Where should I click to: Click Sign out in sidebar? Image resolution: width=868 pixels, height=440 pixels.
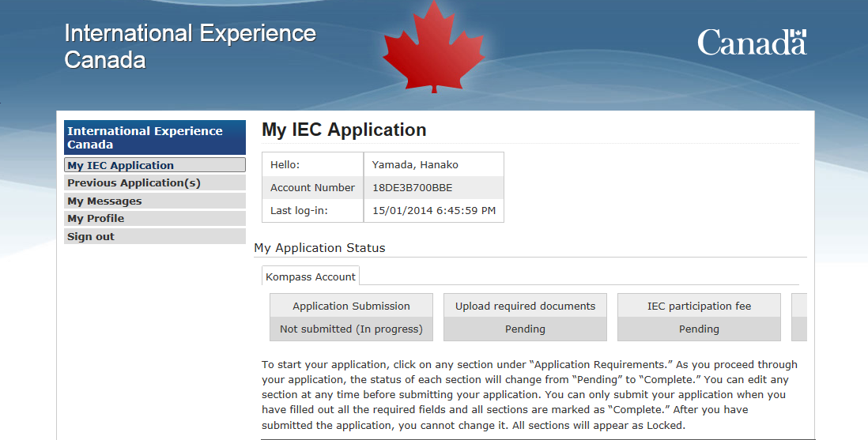154,236
